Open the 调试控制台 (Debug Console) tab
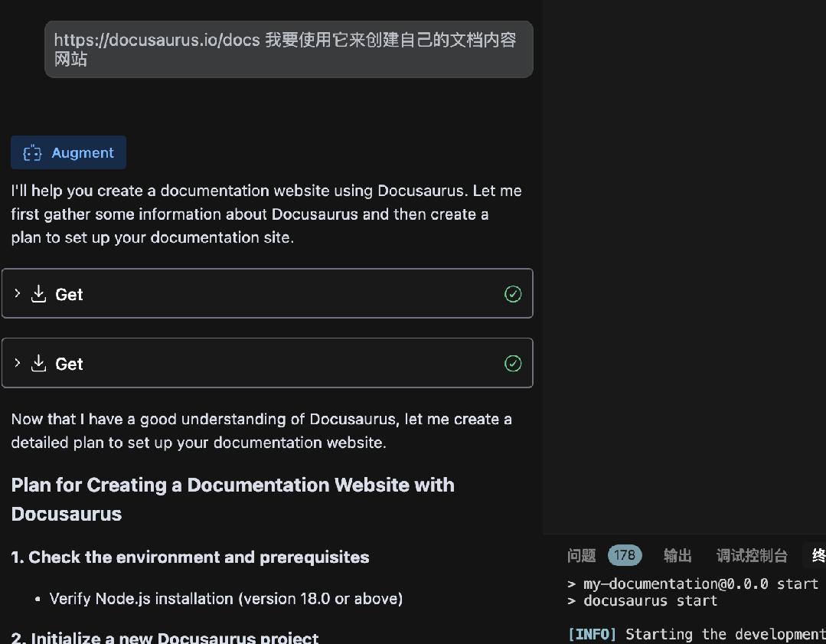The height and width of the screenshot is (644, 826). (752, 555)
